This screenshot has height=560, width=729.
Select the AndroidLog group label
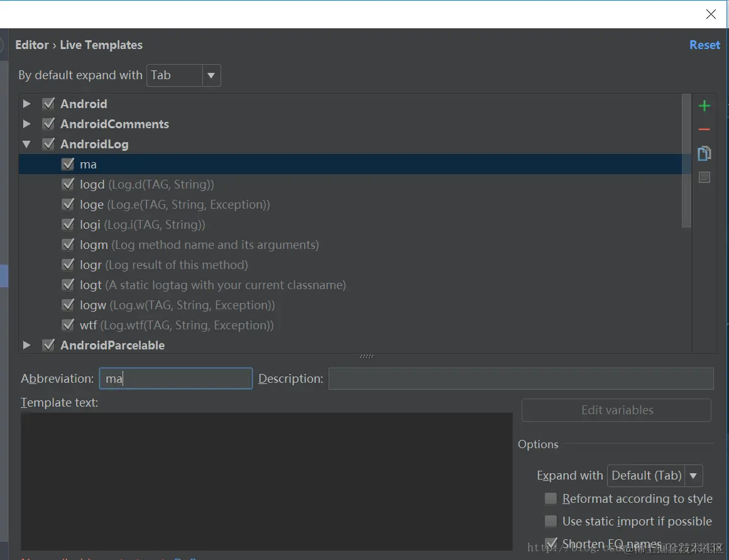pos(94,144)
